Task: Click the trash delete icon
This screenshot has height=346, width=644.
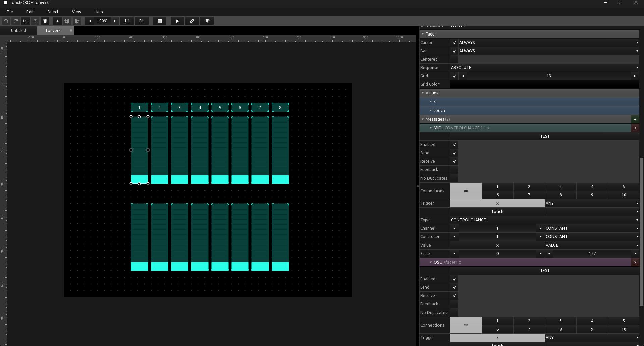Action: click(45, 21)
